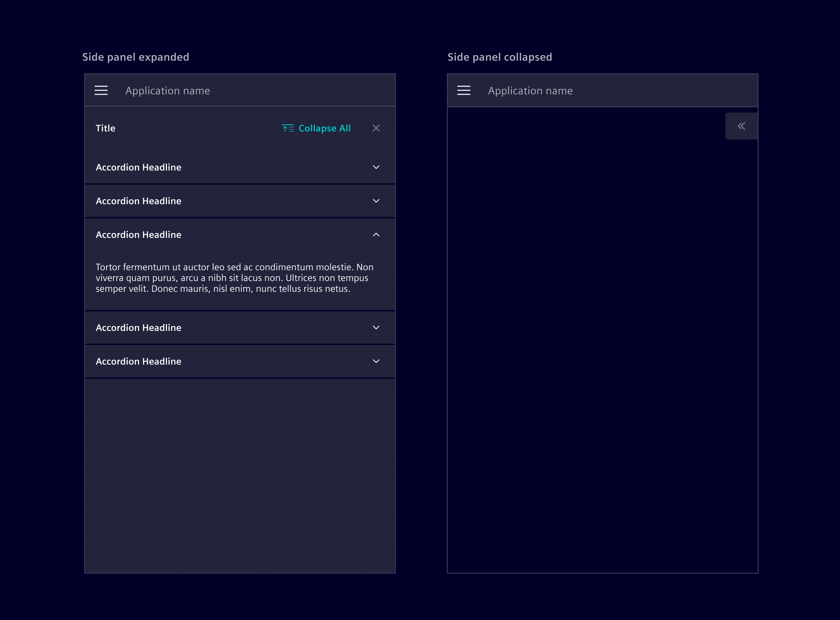Expand the fifth accordion chevron
The width and height of the screenshot is (840, 620).
click(x=376, y=362)
